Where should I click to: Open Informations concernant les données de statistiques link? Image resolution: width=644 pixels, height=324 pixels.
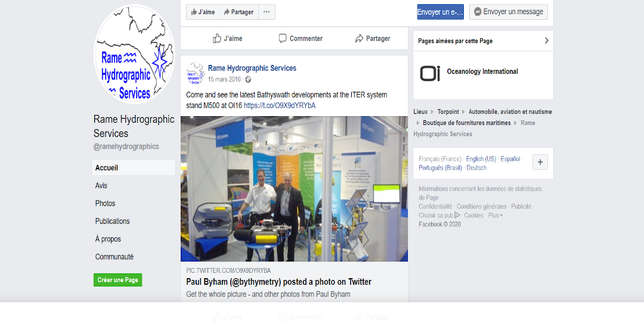480,193
